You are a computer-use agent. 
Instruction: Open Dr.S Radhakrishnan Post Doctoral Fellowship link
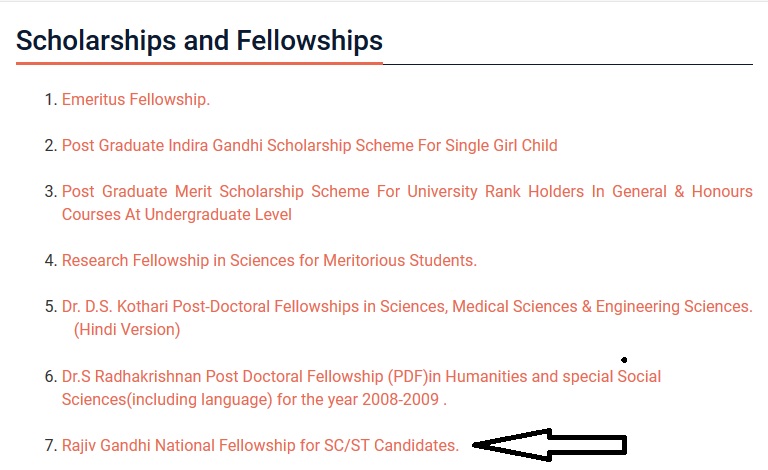click(x=361, y=377)
